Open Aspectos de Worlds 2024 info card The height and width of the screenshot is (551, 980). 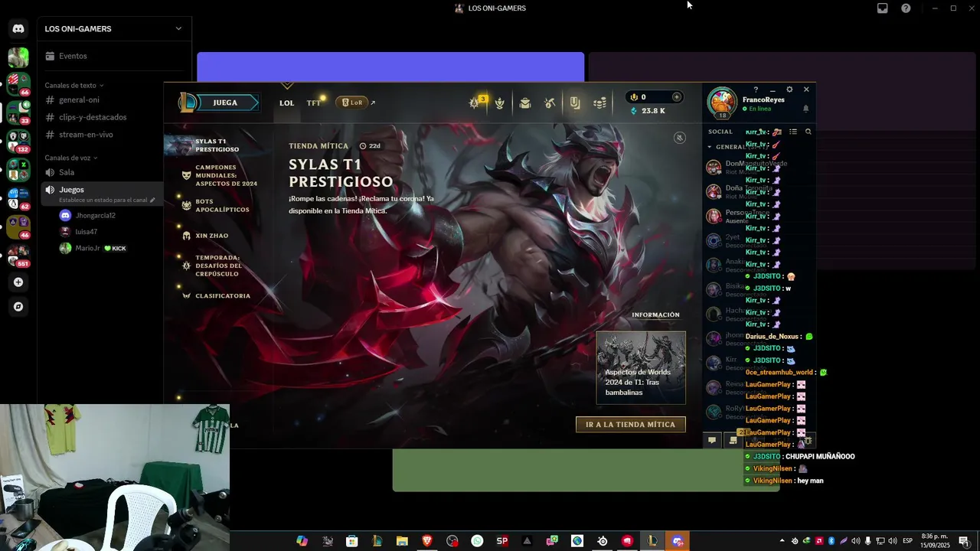641,368
